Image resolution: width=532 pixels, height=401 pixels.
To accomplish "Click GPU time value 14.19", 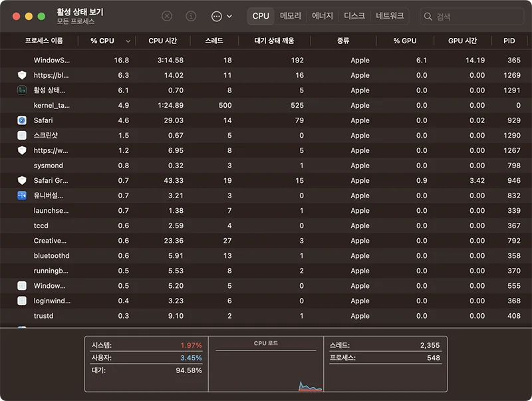I will tap(475, 60).
